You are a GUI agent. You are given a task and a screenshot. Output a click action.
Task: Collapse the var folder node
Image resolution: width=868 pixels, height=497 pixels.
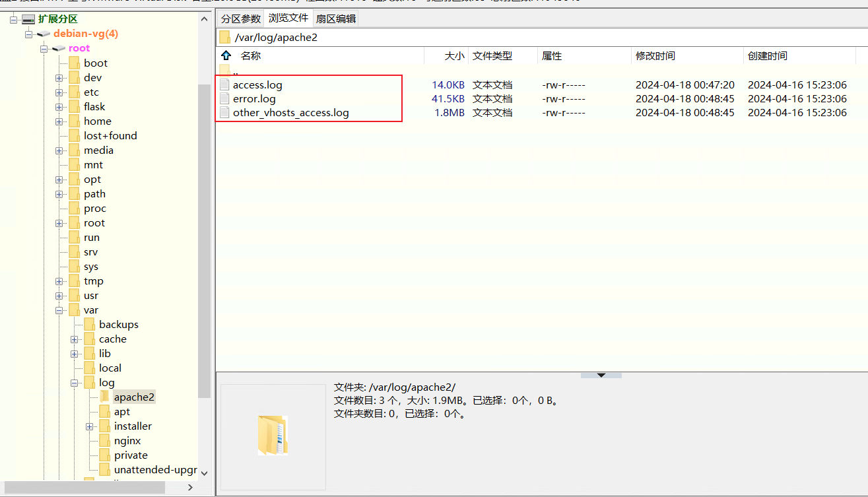tap(59, 310)
